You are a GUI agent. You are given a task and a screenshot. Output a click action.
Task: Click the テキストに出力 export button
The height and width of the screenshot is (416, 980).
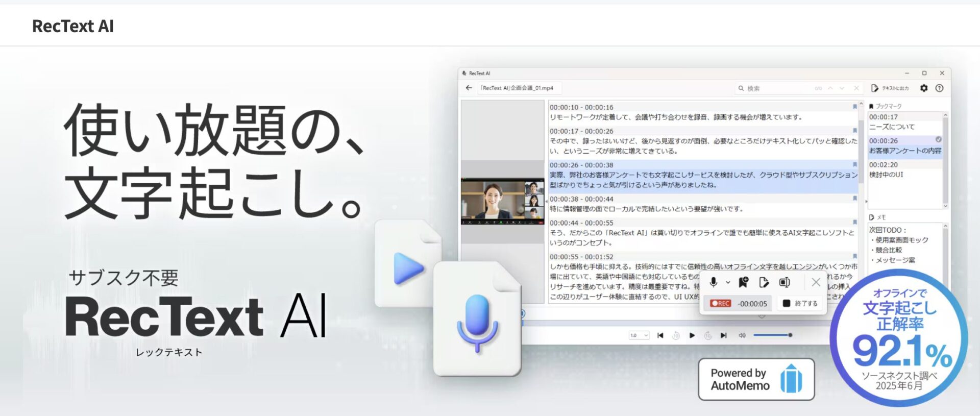click(890, 88)
